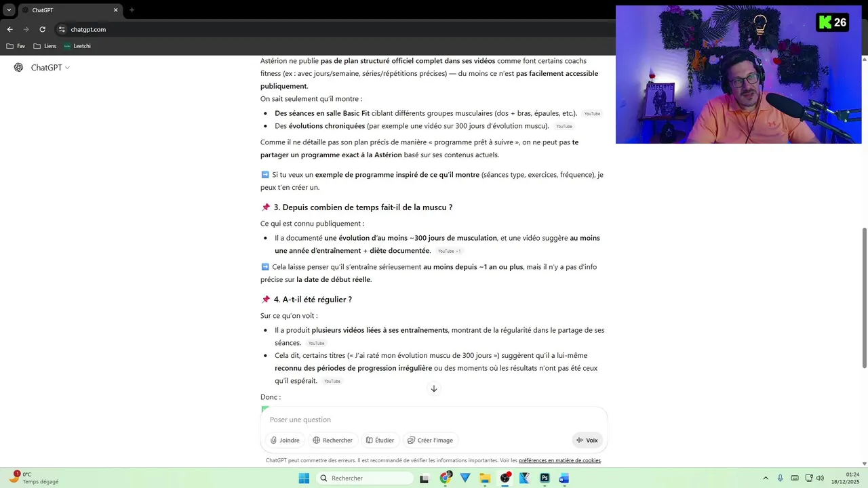Click the K 26 badge overlay
Viewport: 868px width, 488px height.
click(833, 22)
